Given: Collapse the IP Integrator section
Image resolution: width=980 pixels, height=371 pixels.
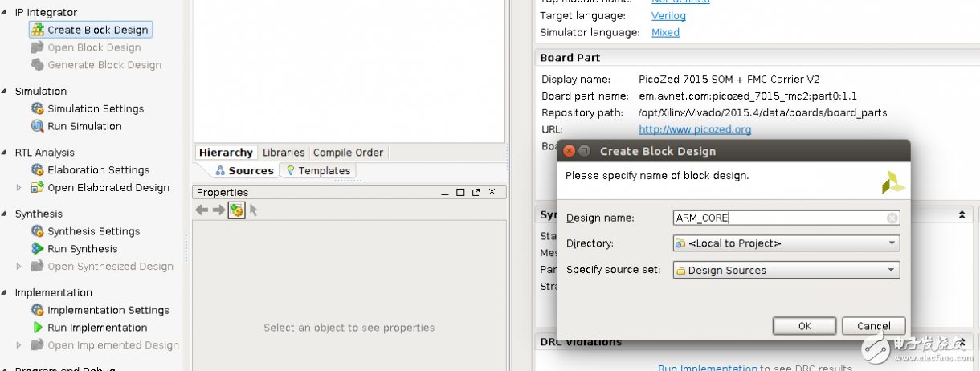Looking at the screenshot, I should pyautogui.click(x=5, y=13).
